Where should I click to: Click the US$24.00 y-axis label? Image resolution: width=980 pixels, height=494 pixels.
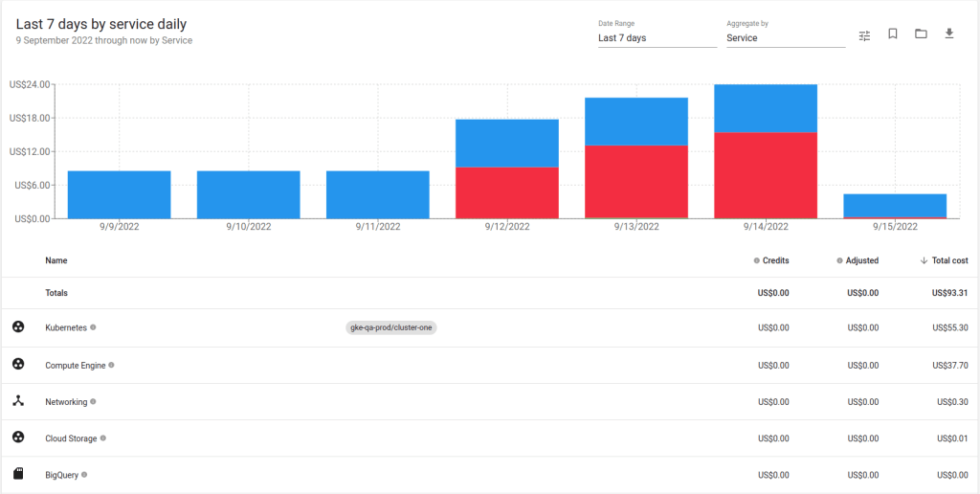(x=30, y=84)
